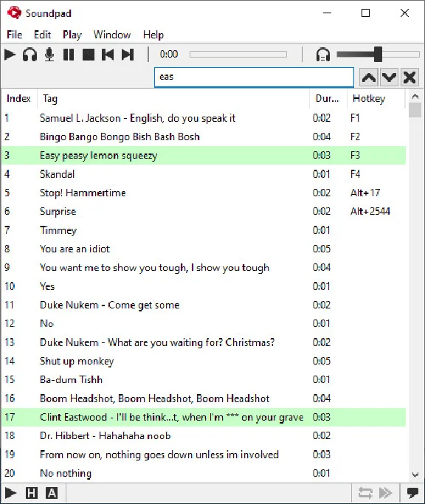The height and width of the screenshot is (504, 425).
Task: Close the search bar with the X button
Action: [x=410, y=77]
